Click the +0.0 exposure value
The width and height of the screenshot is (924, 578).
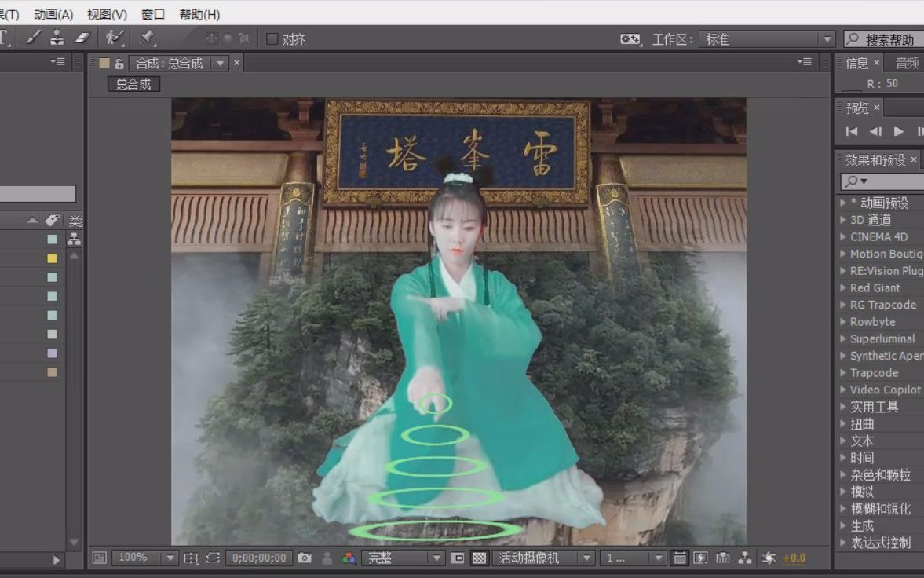point(794,558)
